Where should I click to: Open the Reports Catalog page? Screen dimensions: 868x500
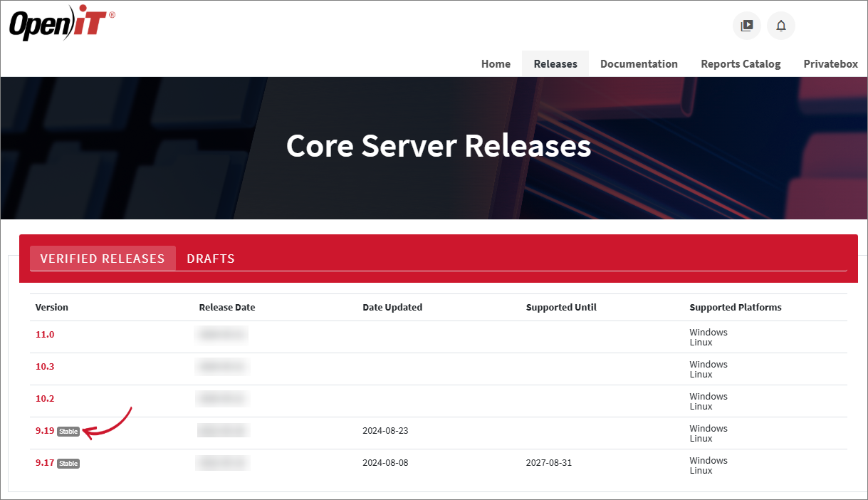point(741,63)
